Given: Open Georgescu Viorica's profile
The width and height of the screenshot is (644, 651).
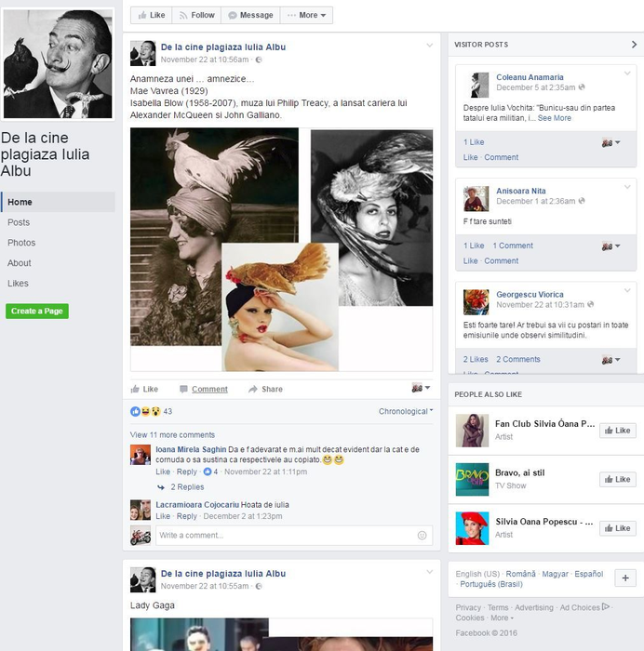Looking at the screenshot, I should click(530, 295).
